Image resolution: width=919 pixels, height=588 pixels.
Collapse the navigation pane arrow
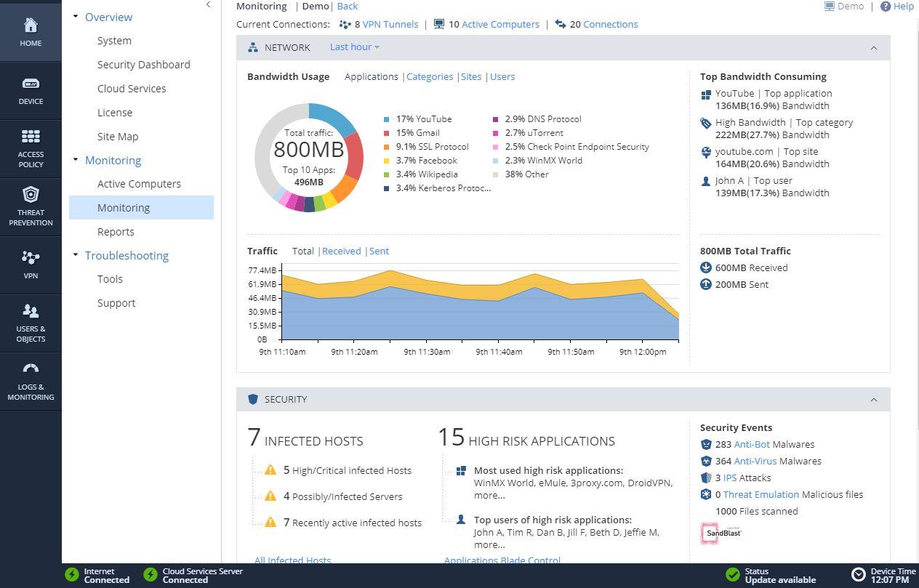209,4
